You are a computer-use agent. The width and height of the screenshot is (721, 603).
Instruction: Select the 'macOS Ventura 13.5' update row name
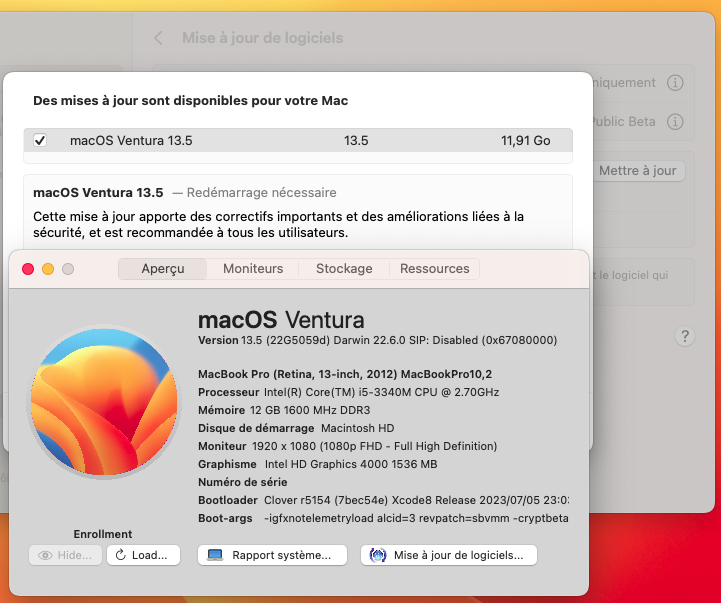pyautogui.click(x=131, y=141)
